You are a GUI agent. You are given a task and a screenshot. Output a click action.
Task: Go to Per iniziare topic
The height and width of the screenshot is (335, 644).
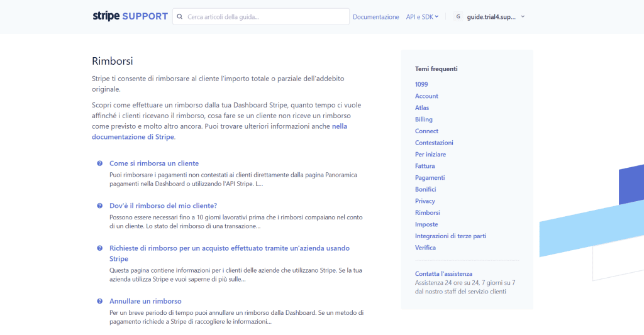tap(430, 155)
